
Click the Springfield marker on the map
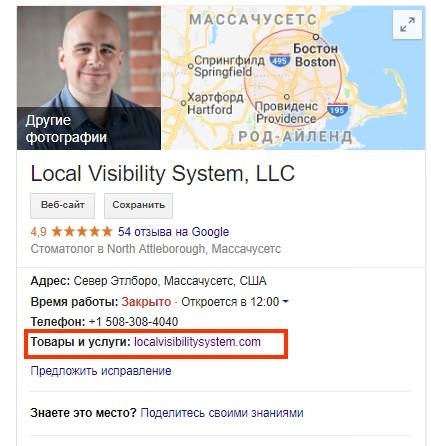[x=191, y=66]
